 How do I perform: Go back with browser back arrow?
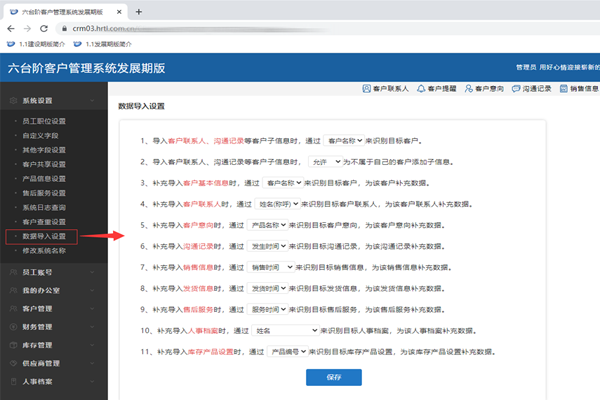point(11,28)
